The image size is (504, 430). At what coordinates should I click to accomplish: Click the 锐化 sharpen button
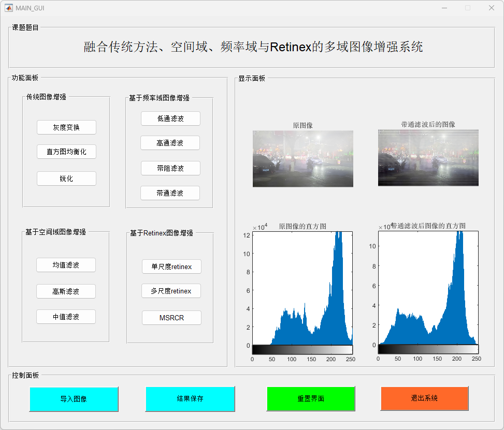(66, 179)
